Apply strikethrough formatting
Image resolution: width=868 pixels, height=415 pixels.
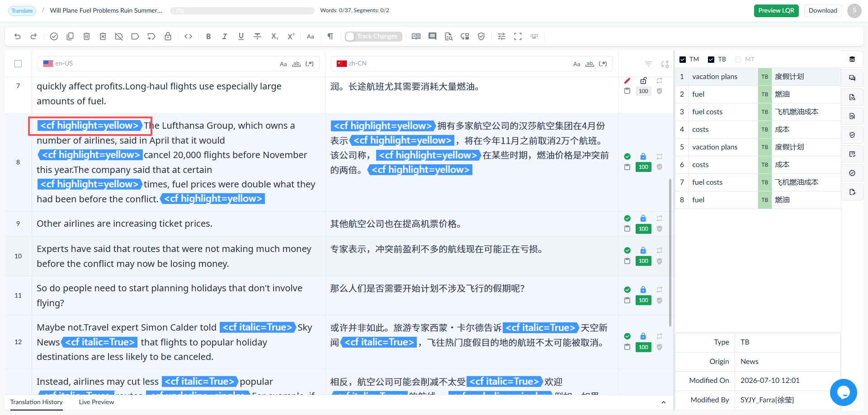[258, 37]
